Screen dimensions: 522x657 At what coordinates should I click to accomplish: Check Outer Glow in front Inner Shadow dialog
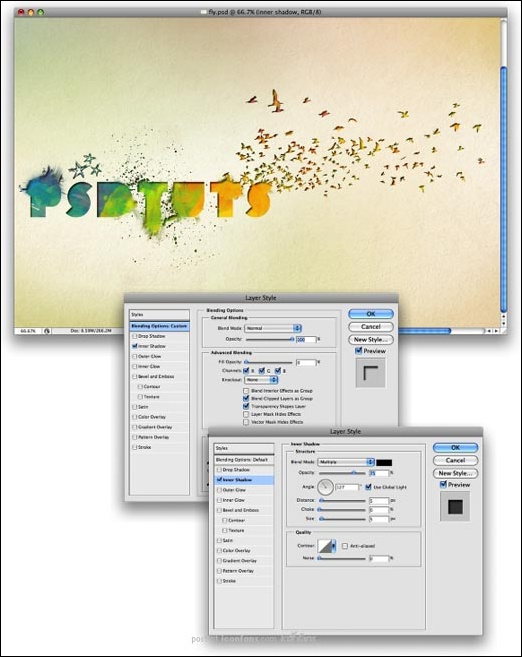pos(219,490)
